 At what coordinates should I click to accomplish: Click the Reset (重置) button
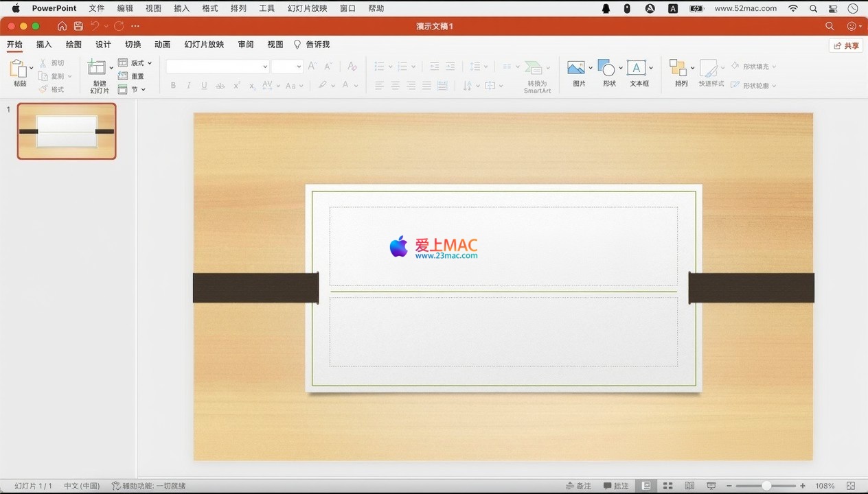tap(132, 76)
